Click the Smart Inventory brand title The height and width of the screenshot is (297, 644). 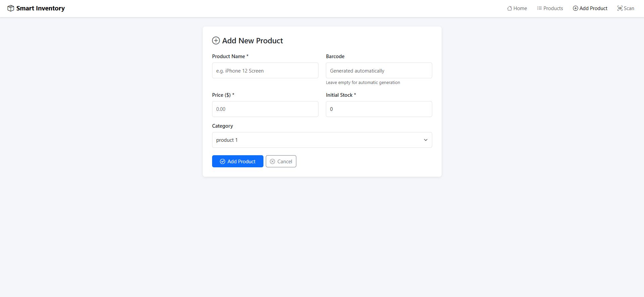click(41, 8)
